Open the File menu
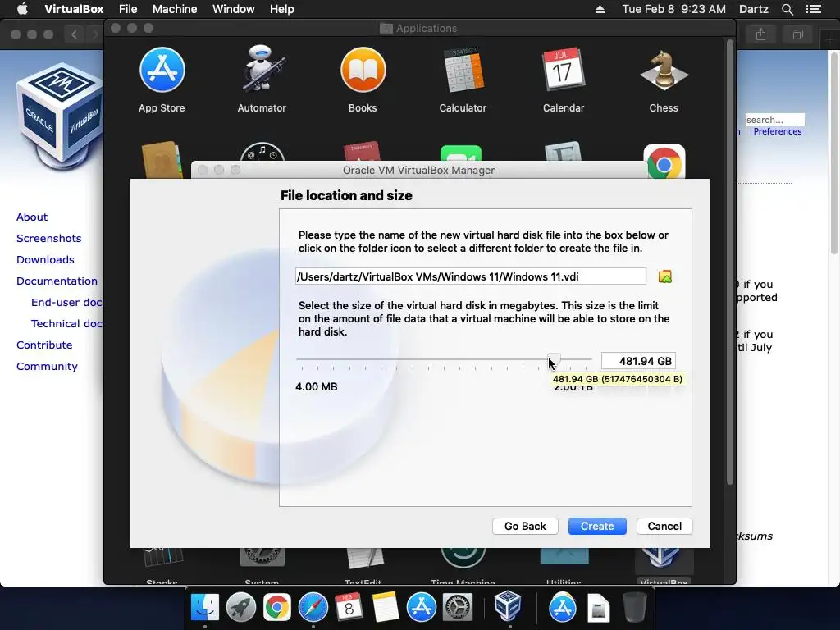 click(x=128, y=9)
